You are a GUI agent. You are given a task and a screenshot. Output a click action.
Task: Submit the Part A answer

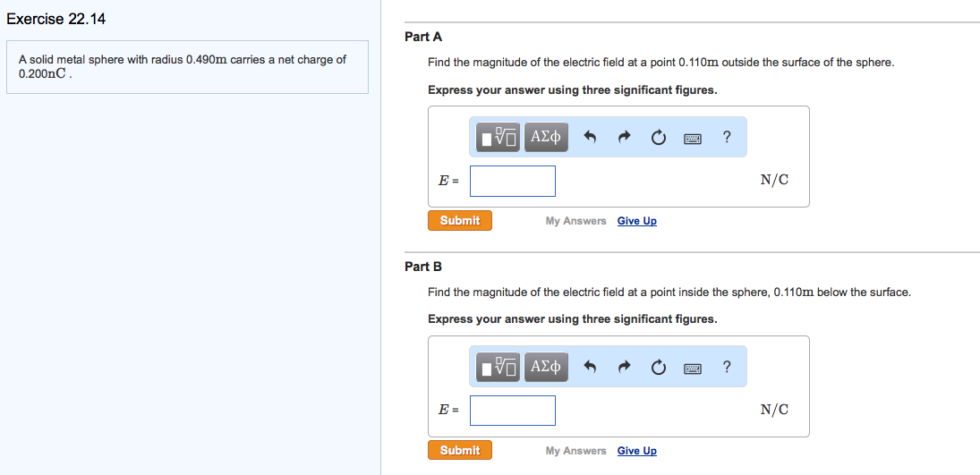pos(460,221)
